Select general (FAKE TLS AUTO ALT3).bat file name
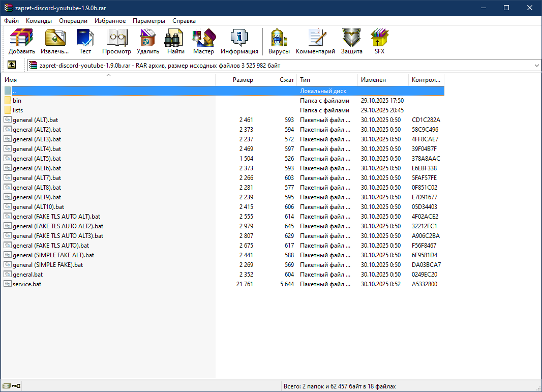 click(x=58, y=236)
